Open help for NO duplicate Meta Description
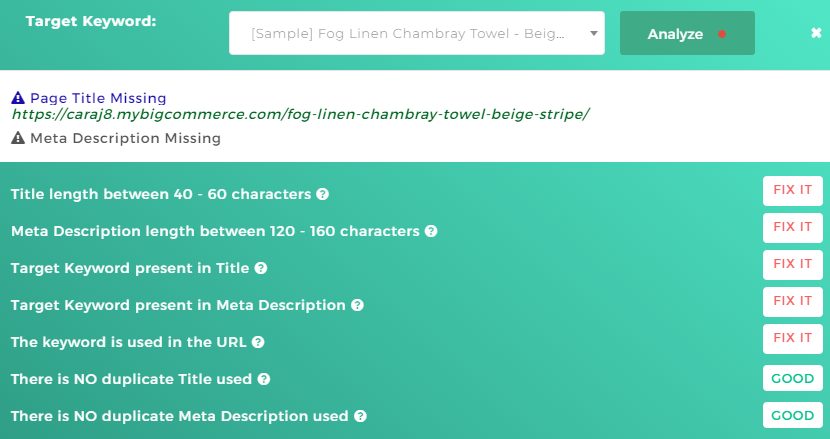Image resolution: width=830 pixels, height=439 pixels. pyautogui.click(x=360, y=416)
